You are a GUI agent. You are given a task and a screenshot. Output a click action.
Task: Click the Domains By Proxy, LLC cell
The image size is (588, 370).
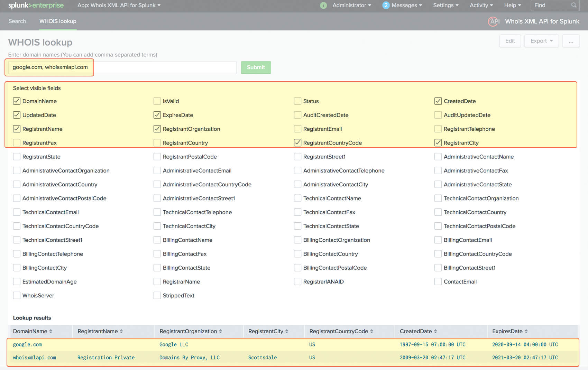(190, 358)
